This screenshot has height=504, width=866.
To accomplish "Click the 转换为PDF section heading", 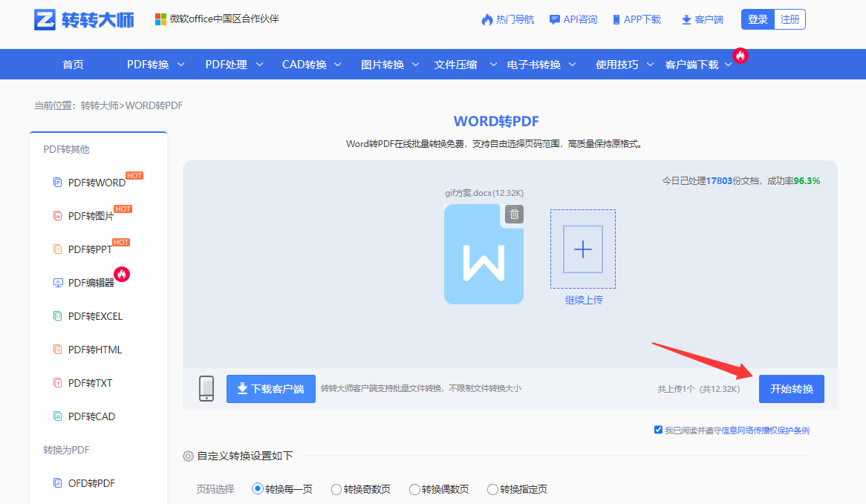I will [x=66, y=450].
